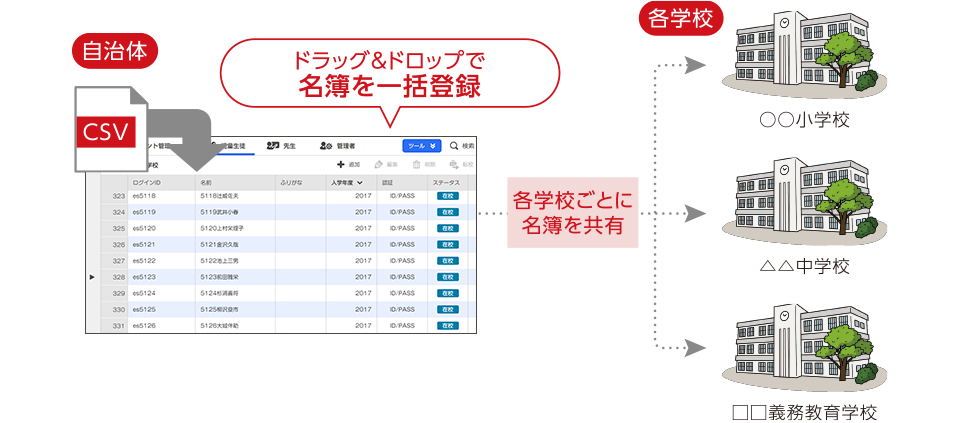This screenshot has height=423, width=960.
Task: Click the 各学校 red label
Action: pyautogui.click(x=681, y=19)
